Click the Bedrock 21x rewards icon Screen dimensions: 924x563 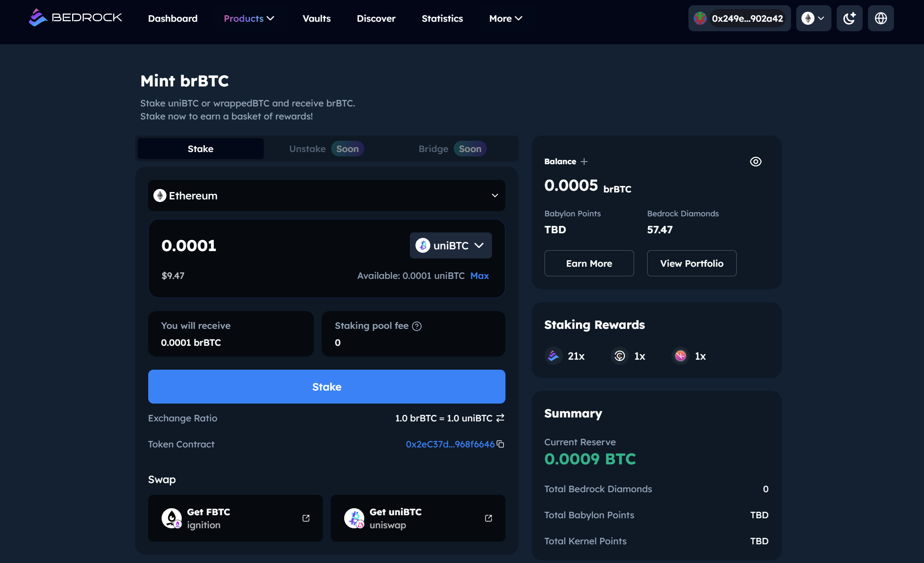[554, 356]
